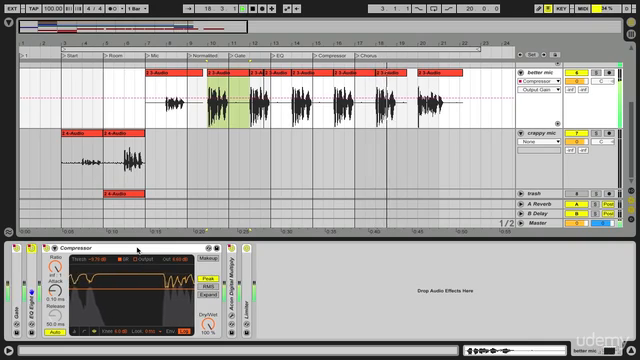Click the overdub plus button
The width and height of the screenshot is (640, 360).
pos(271,9)
